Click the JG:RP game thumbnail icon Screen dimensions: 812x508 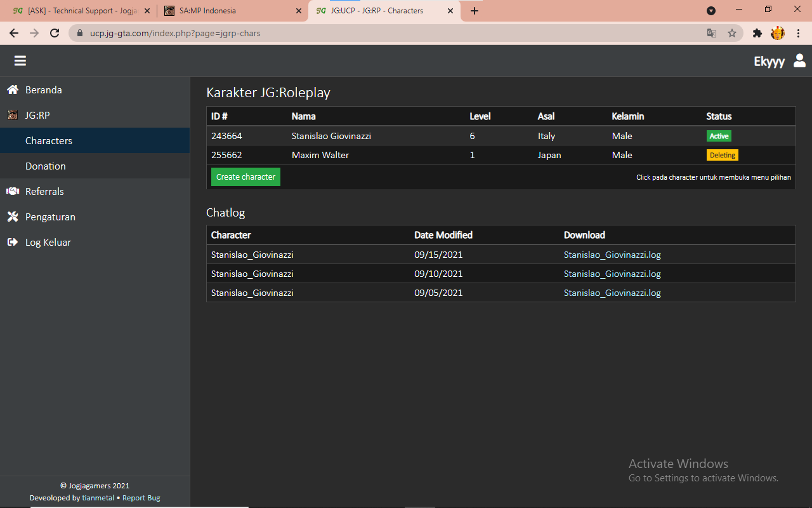click(x=13, y=115)
